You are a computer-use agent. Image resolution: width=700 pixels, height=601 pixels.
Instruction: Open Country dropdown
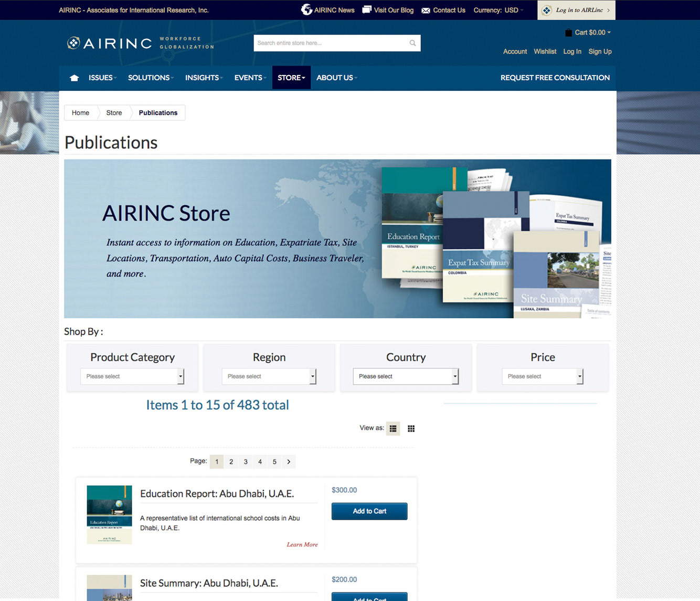pyautogui.click(x=406, y=376)
